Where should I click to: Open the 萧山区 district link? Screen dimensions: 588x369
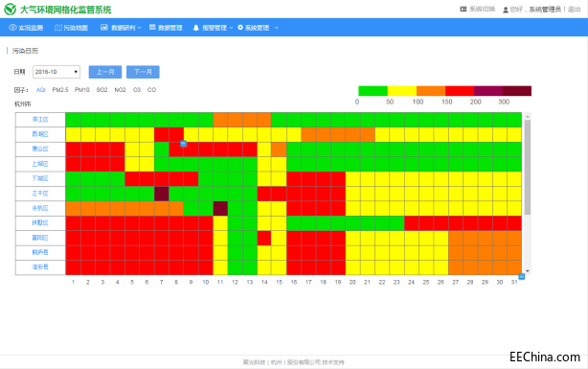pos(40,149)
